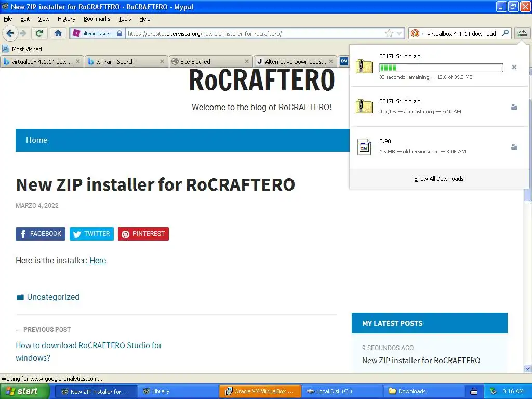532x399 pixels.
Task: Open the Edit menu
Action: (x=25, y=19)
